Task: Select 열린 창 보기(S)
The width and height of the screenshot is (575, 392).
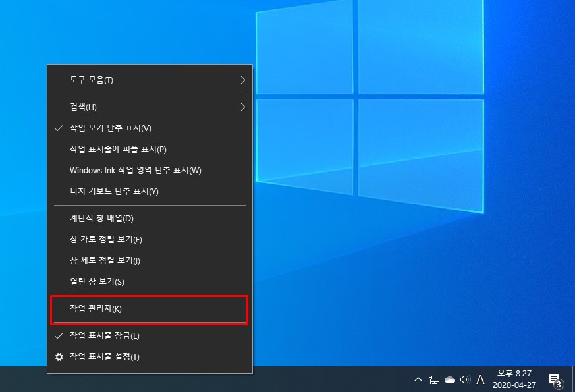Action: click(x=150, y=281)
